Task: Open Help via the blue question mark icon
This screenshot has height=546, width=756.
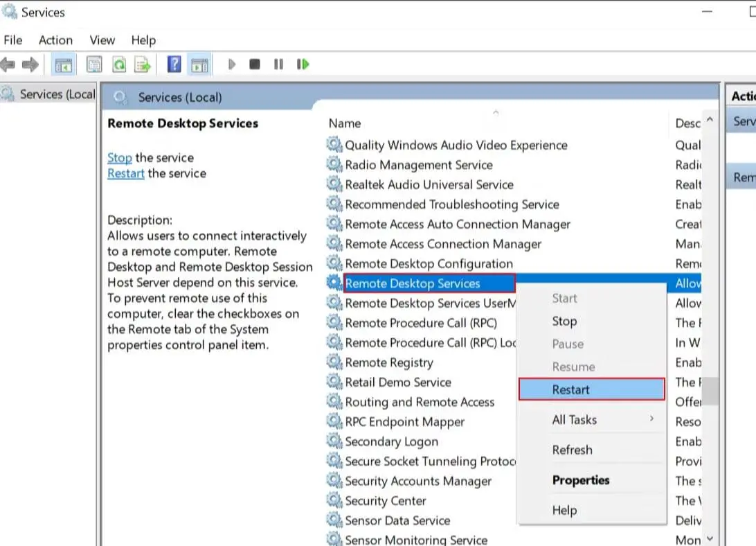Action: click(174, 64)
